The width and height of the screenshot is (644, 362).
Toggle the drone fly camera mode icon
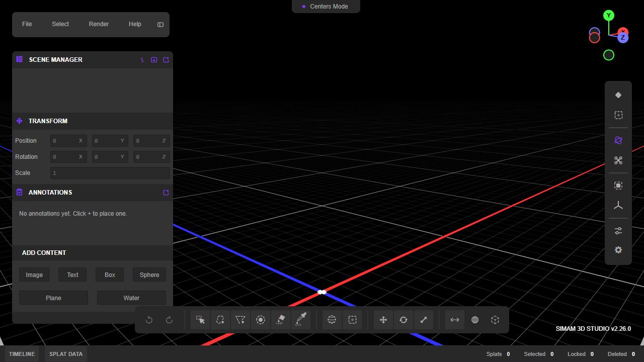618,160
